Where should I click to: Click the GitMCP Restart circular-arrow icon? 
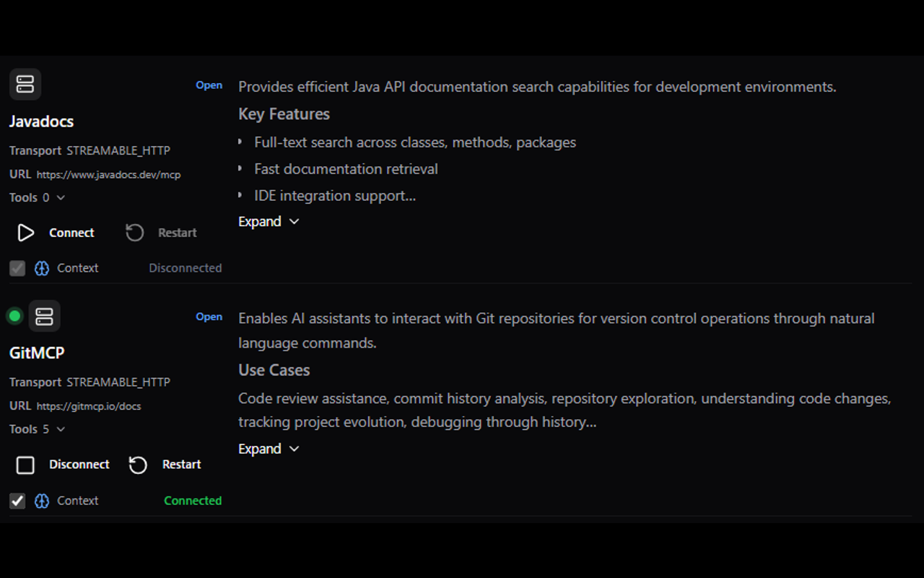coord(138,465)
